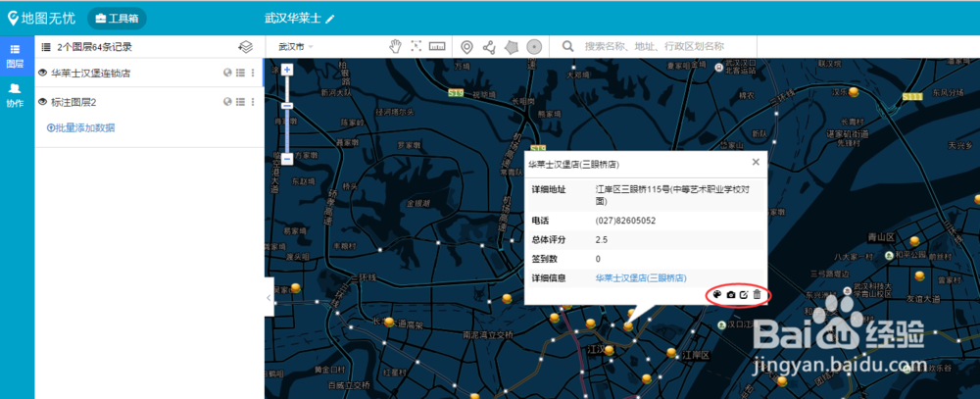
Task: Select the 标注图层2 layer row
Action: coord(149,102)
